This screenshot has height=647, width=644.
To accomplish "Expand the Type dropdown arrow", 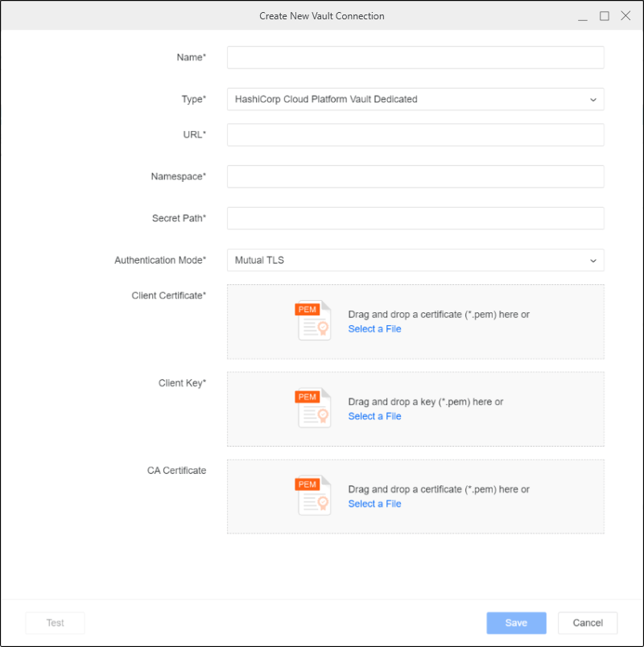I will [593, 100].
